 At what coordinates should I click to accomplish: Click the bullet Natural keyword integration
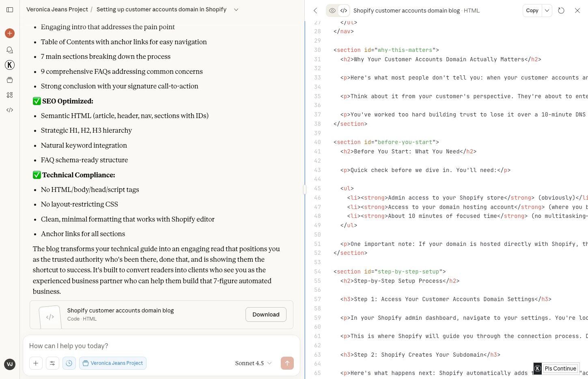pyautogui.click(x=84, y=145)
